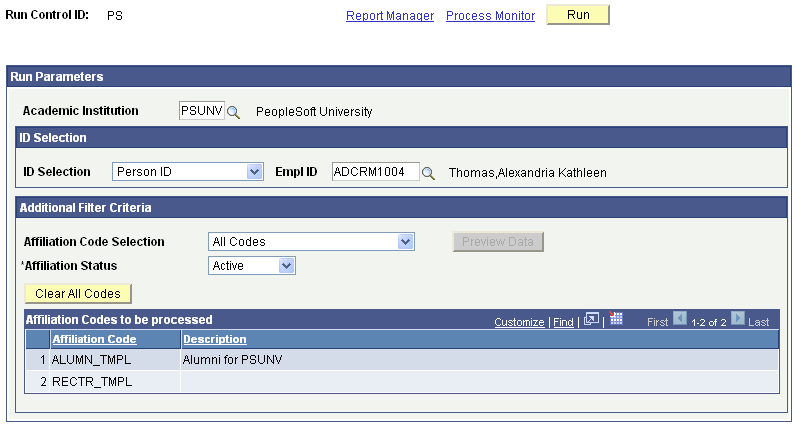Sort by Description column header

(x=214, y=339)
